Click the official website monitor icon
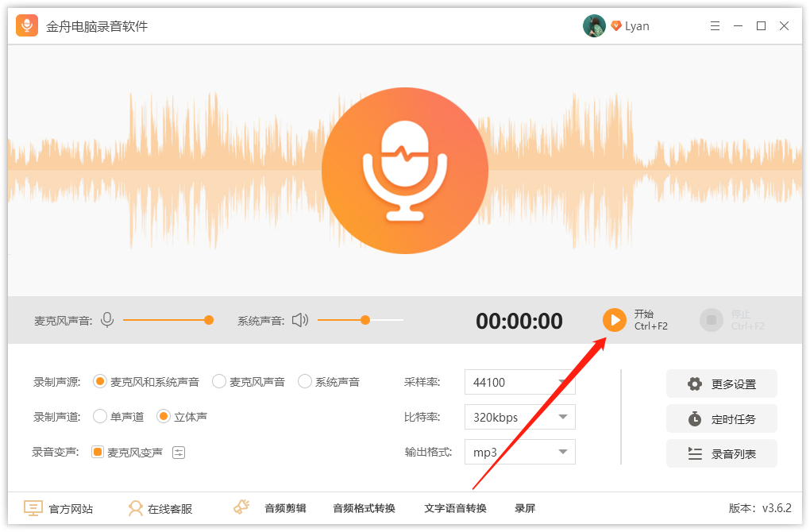 point(33,508)
